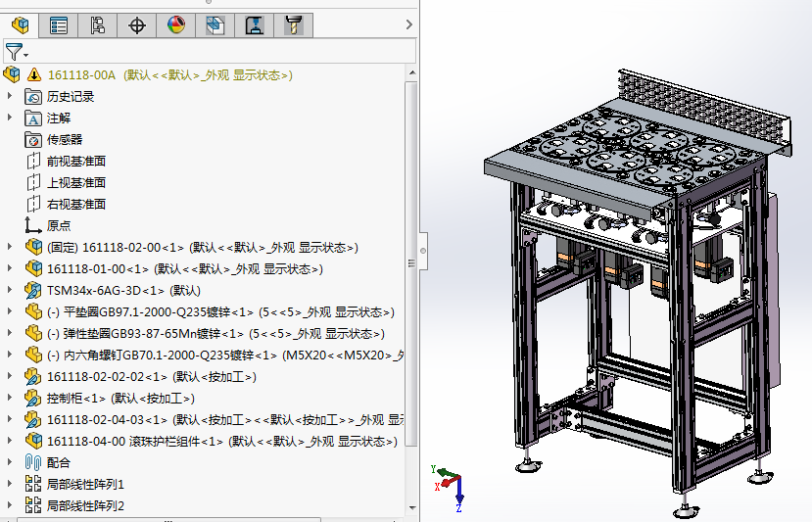This screenshot has width=812, height=522.
Task: Open the tree filter funnel dropdown
Action: pyautogui.click(x=16, y=52)
